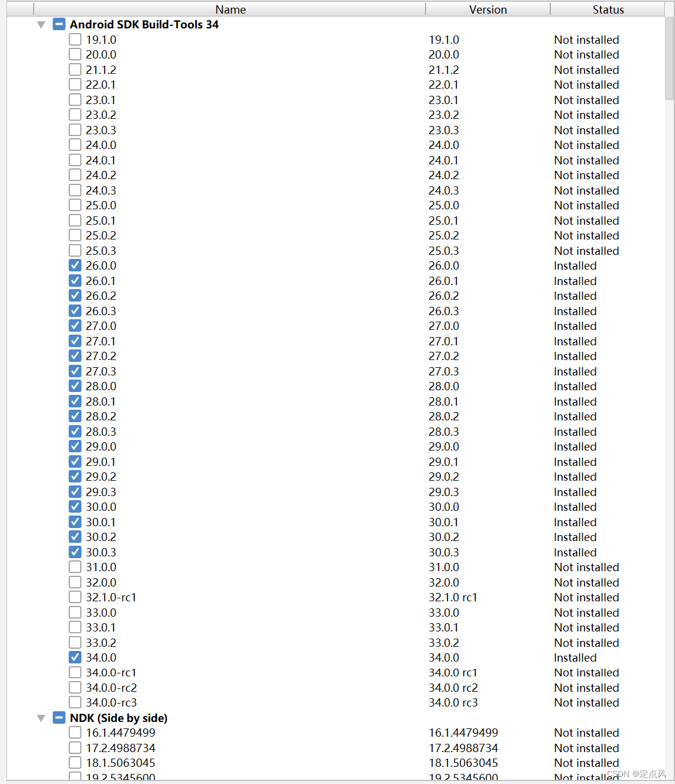This screenshot has width=675, height=784.
Task: Select the 29.0.0 row name
Action: click(x=101, y=446)
